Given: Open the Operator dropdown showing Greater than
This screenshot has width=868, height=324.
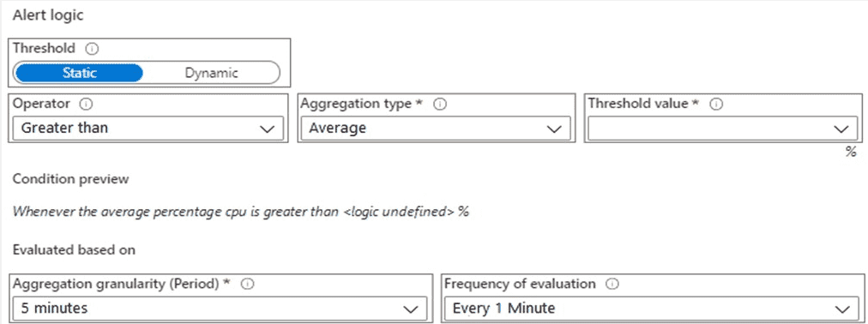Looking at the screenshot, I should pos(148,128).
